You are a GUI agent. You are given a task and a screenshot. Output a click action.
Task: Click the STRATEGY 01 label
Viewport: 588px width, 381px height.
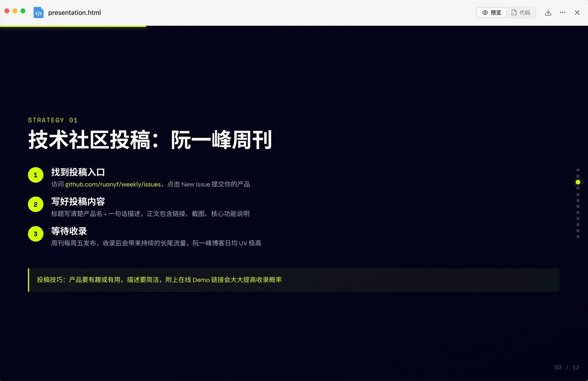click(x=53, y=120)
